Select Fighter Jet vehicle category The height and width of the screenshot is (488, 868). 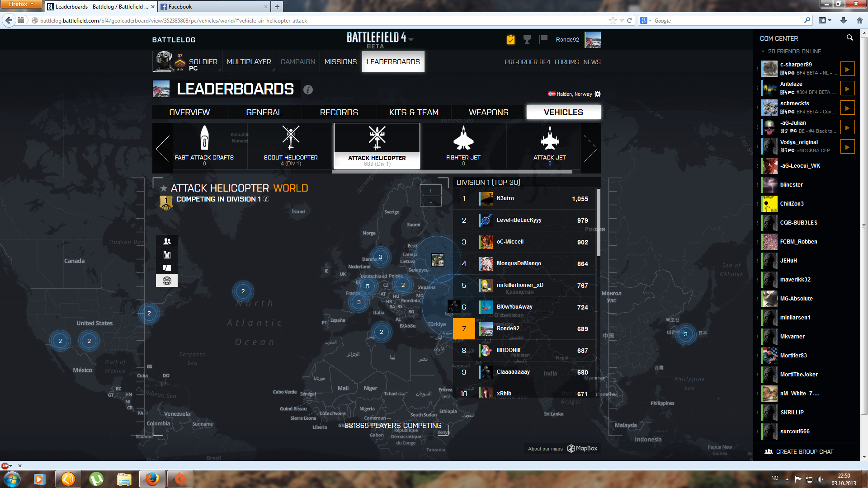click(463, 146)
